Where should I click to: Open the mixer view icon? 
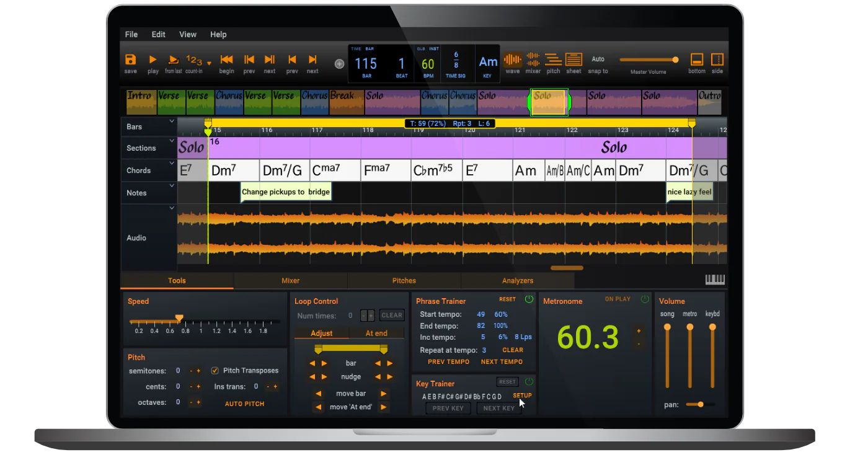tap(533, 60)
